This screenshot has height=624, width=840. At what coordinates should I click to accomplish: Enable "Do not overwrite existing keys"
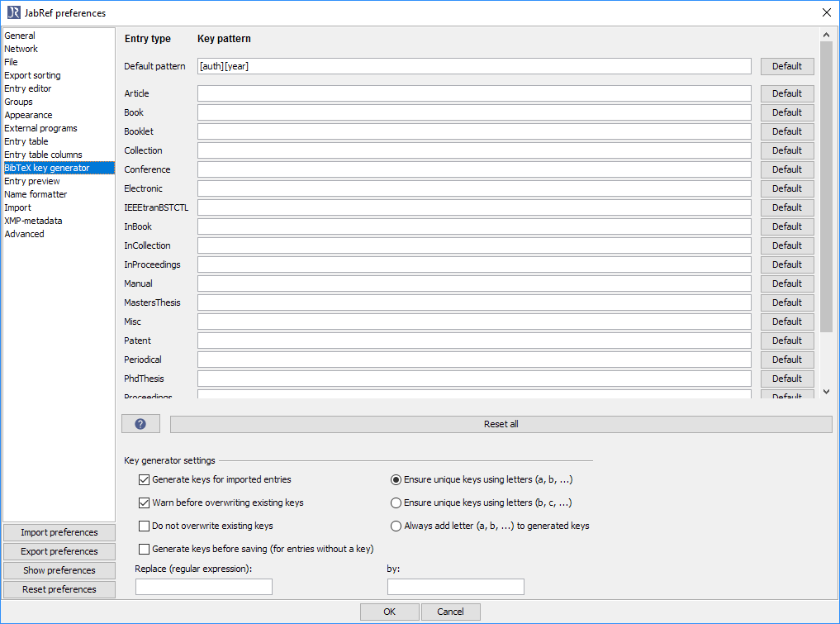point(144,525)
